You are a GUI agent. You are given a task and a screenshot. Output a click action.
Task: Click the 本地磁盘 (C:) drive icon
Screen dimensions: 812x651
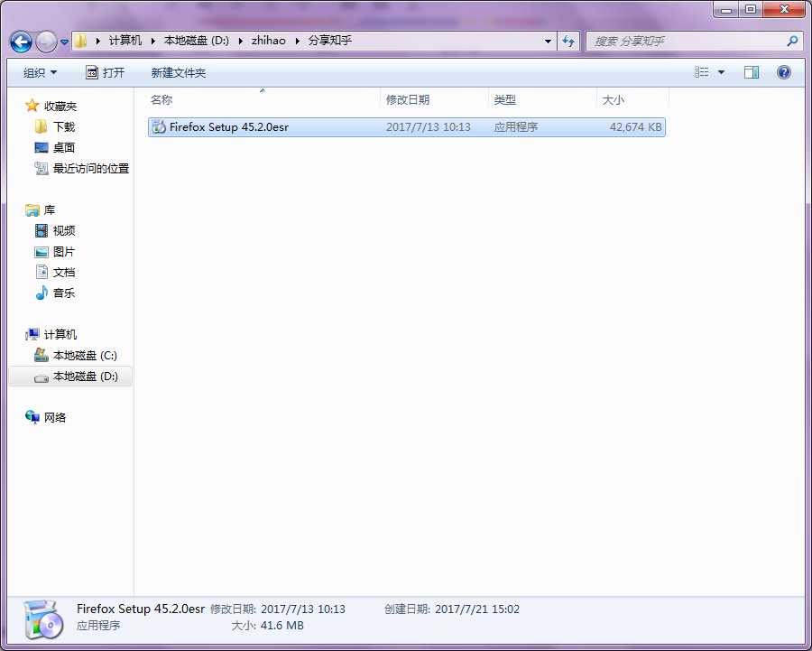[41, 355]
